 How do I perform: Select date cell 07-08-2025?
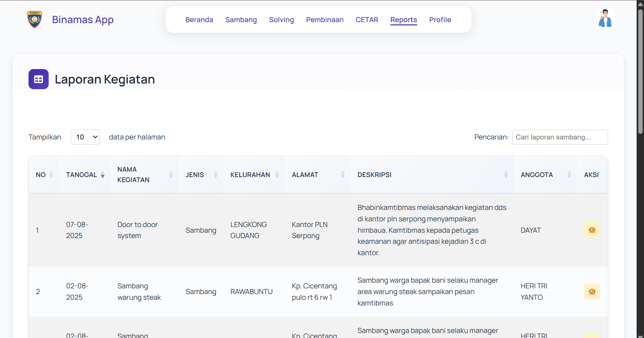[x=77, y=230]
